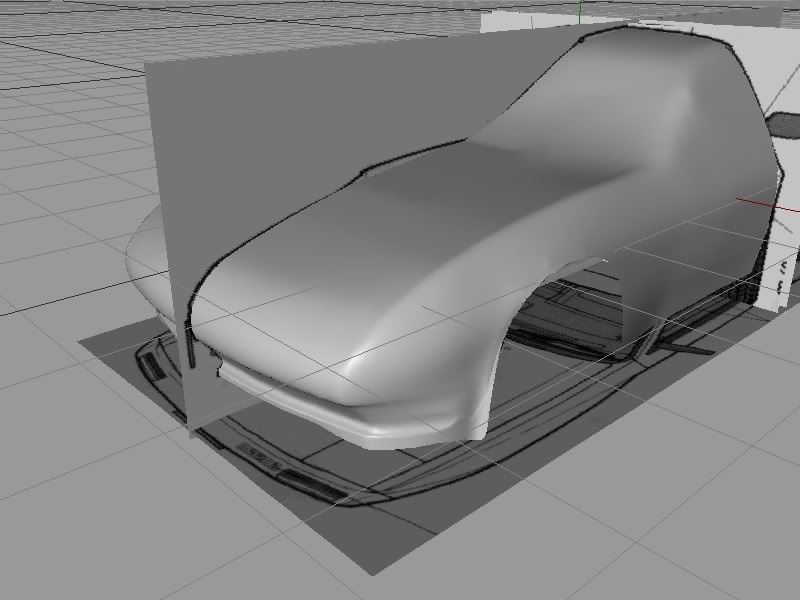Click the red X-axis line
Viewport: 800px width, 600px height.
click(x=768, y=205)
